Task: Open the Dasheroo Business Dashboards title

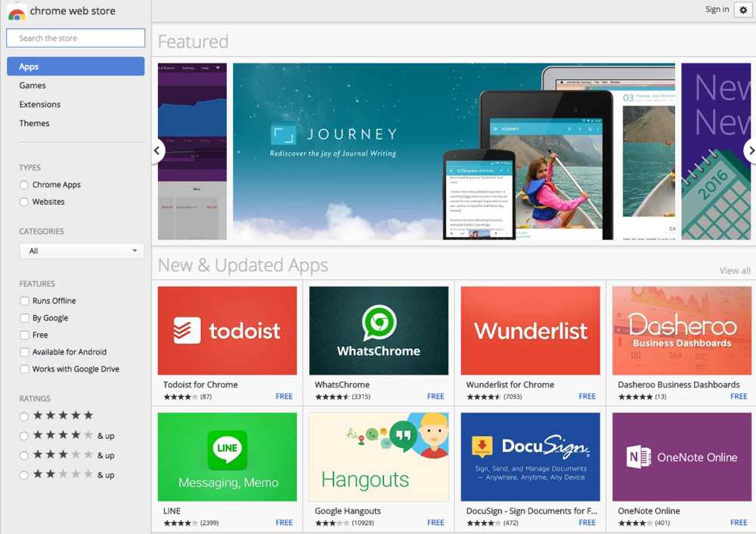Action: point(679,384)
